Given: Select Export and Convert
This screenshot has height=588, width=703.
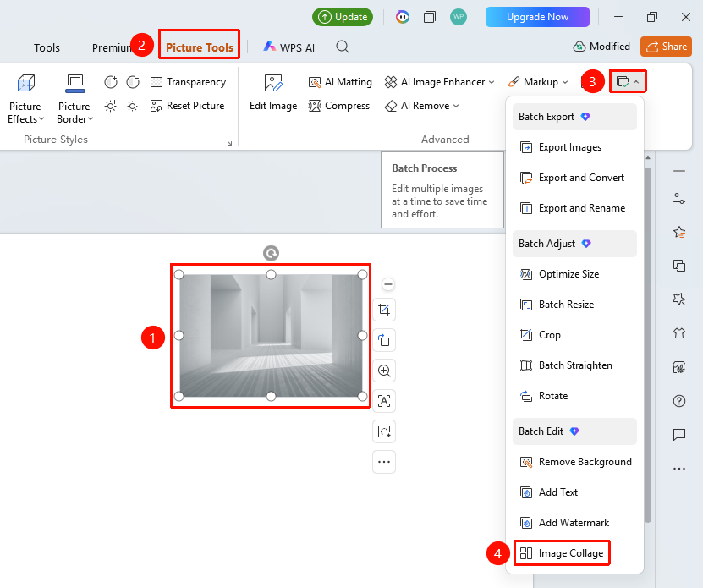Looking at the screenshot, I should (574, 178).
